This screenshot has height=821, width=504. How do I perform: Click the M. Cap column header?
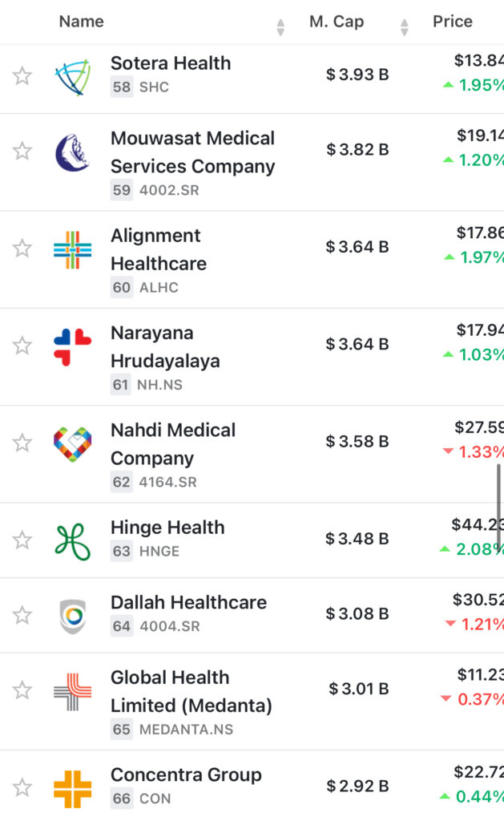pyautogui.click(x=337, y=22)
